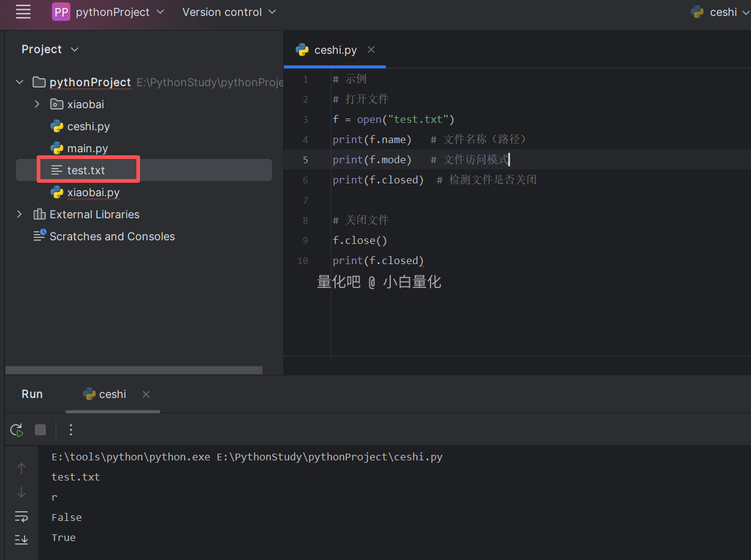Click the project panel horizontal scrollbar
Image resolution: width=751 pixels, height=560 pixels.
pos(133,370)
